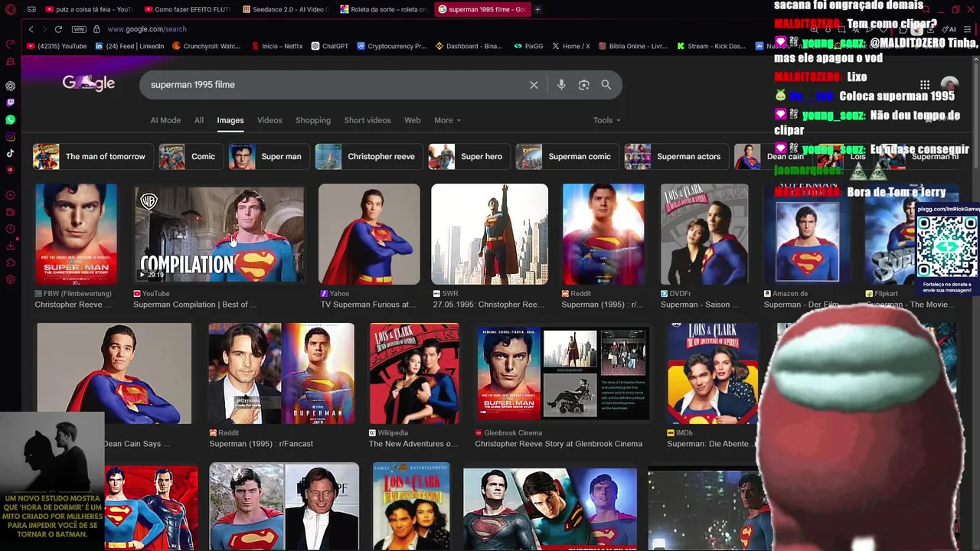Open Home / X bookmark
This screenshot has height=551, width=980.
571,46
